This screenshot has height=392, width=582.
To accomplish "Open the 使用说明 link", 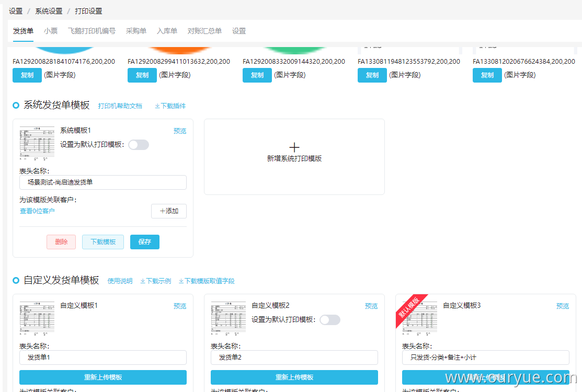I will click(x=120, y=281).
